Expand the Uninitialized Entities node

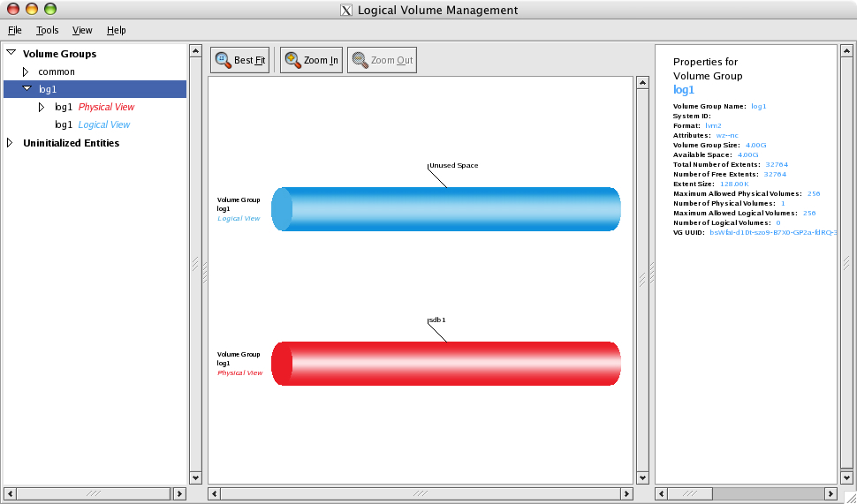11,143
